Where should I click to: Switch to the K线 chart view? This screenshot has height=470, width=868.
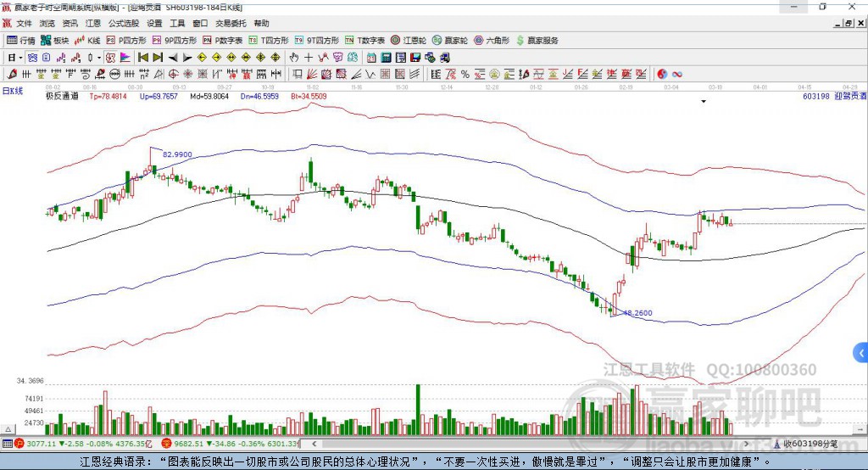[87, 41]
